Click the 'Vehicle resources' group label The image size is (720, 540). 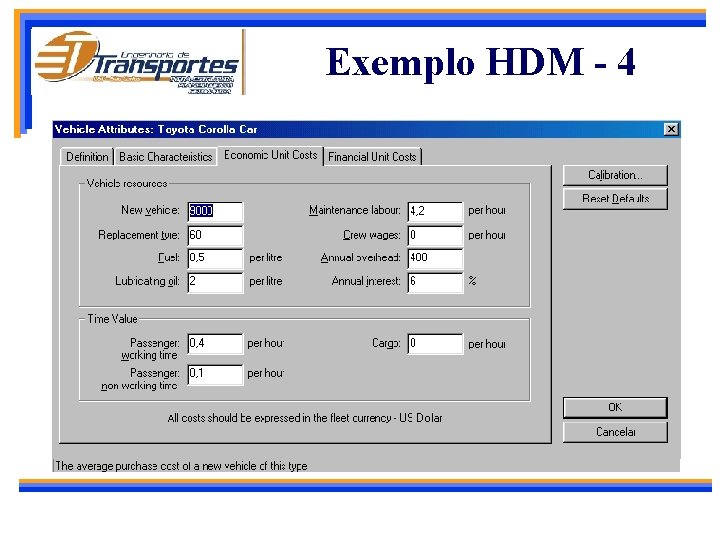click(x=127, y=183)
